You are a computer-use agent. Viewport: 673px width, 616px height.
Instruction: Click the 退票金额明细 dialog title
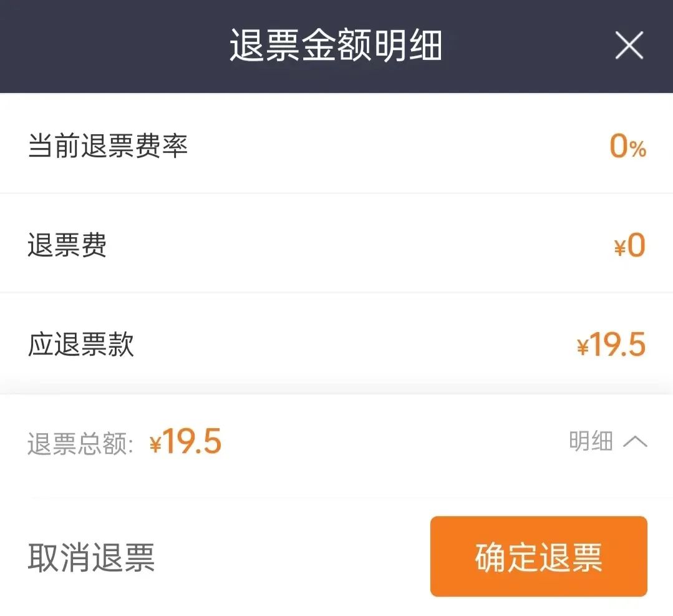tap(336, 44)
